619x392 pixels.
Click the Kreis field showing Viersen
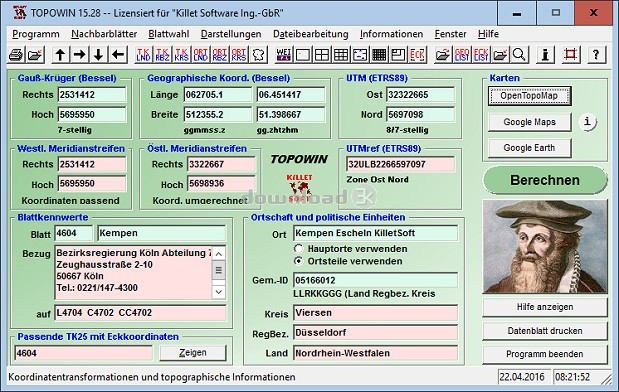[x=375, y=313]
